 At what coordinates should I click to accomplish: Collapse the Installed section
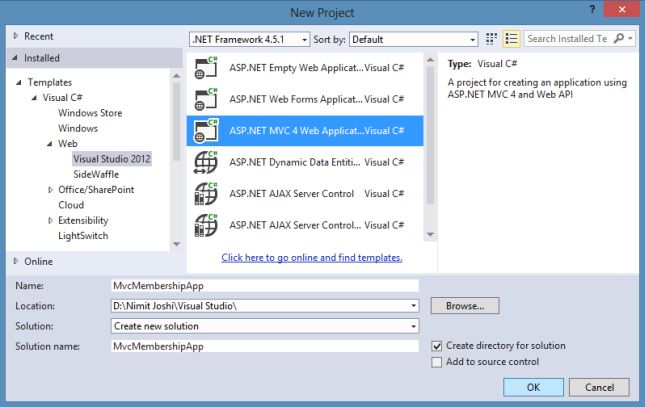[15, 58]
